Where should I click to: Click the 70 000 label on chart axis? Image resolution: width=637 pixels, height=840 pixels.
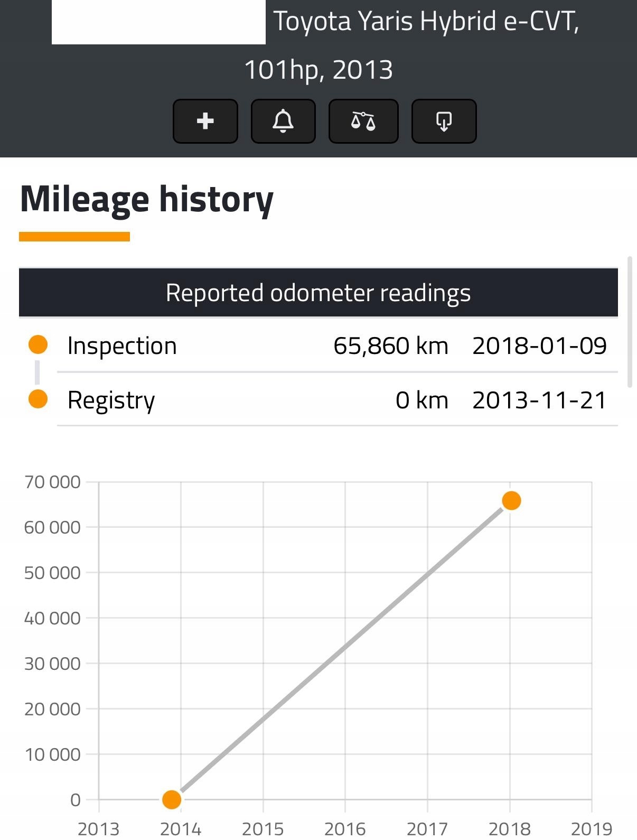(x=52, y=482)
